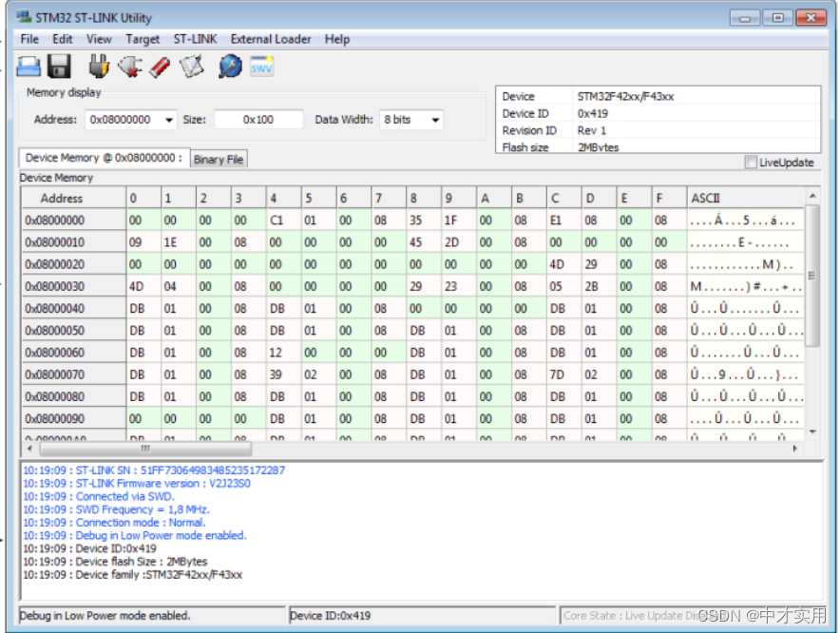Open the External Loader menu
The width and height of the screenshot is (840, 633).
(271, 39)
